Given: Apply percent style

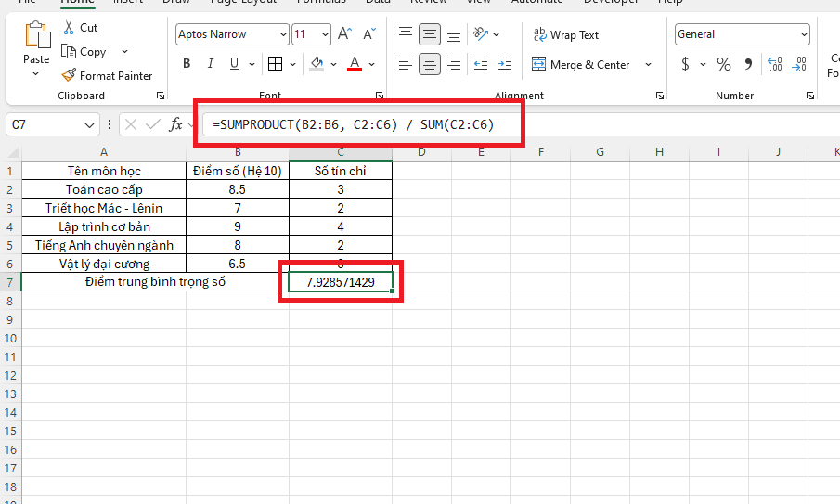Looking at the screenshot, I should (724, 64).
